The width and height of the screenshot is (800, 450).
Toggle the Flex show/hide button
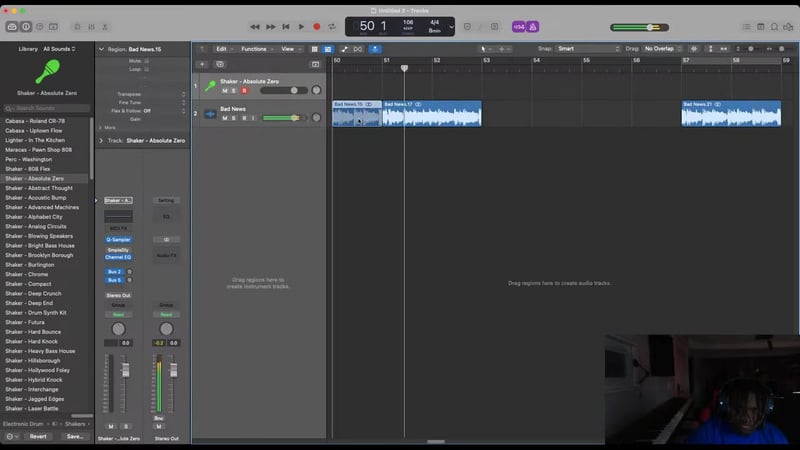358,49
